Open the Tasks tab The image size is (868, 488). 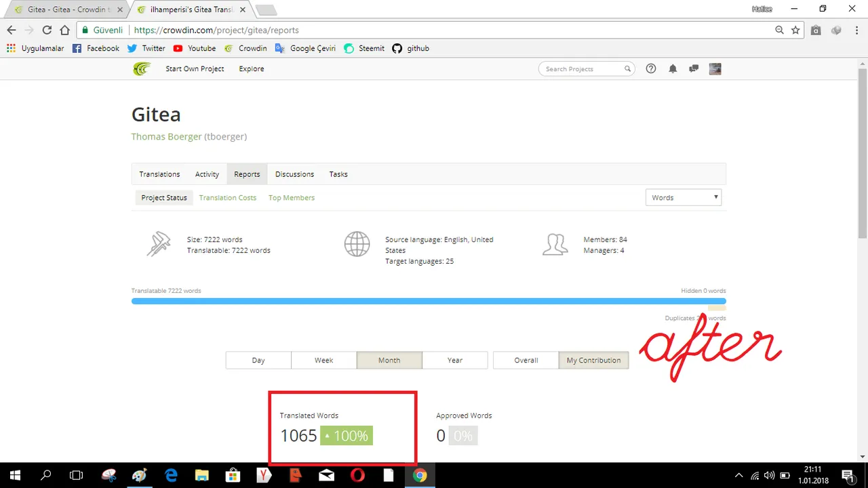[x=338, y=174]
